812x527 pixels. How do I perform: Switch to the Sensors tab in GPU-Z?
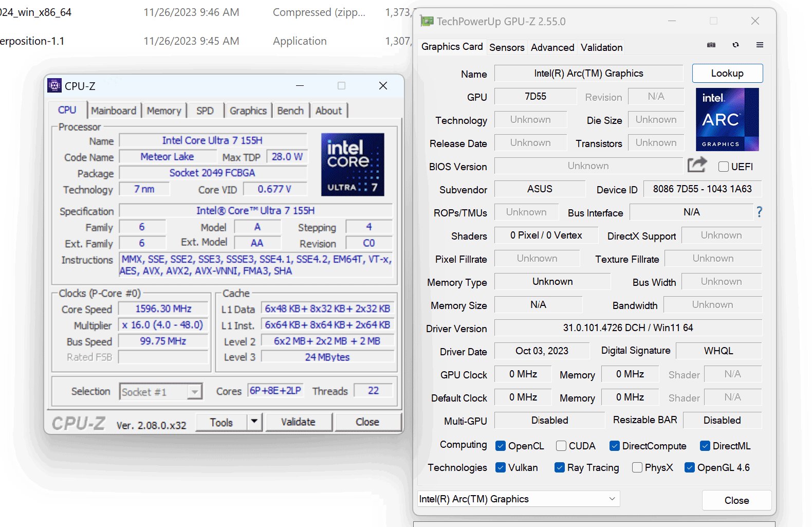tap(507, 47)
